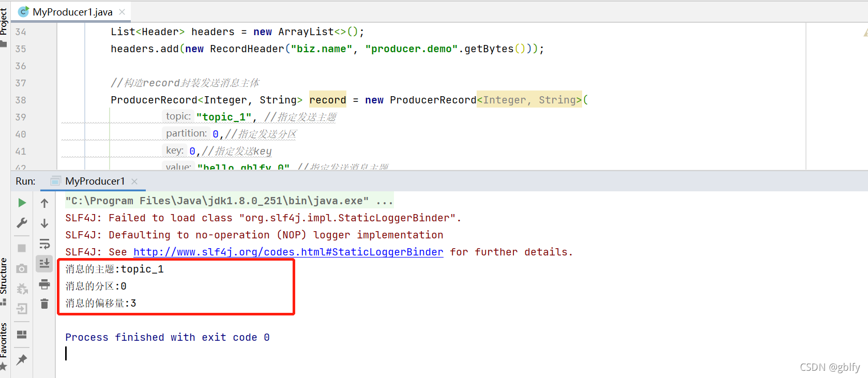Click the grayed-out Stop process square icon
Viewport: 868px width, 378px height.
coord(22,248)
